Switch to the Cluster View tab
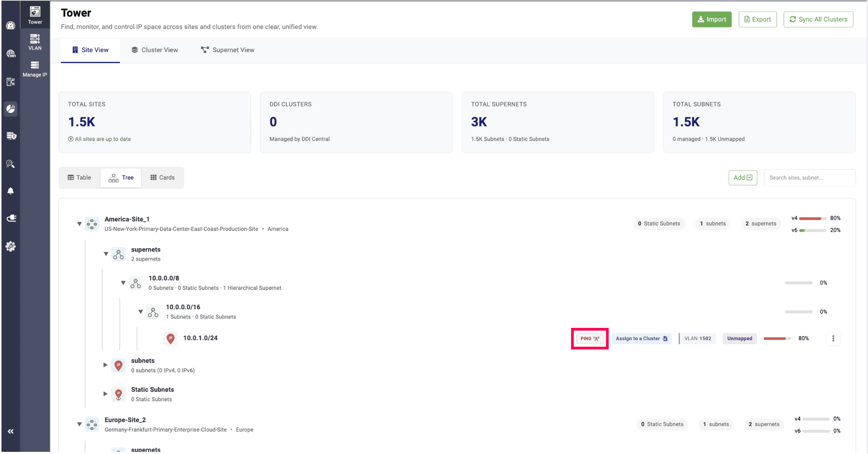868x454 pixels. 154,50
